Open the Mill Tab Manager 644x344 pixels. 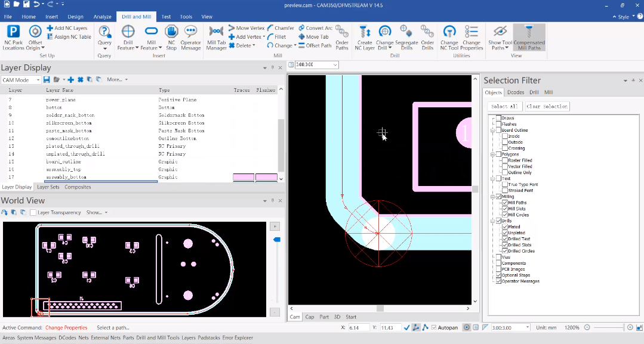(216, 38)
